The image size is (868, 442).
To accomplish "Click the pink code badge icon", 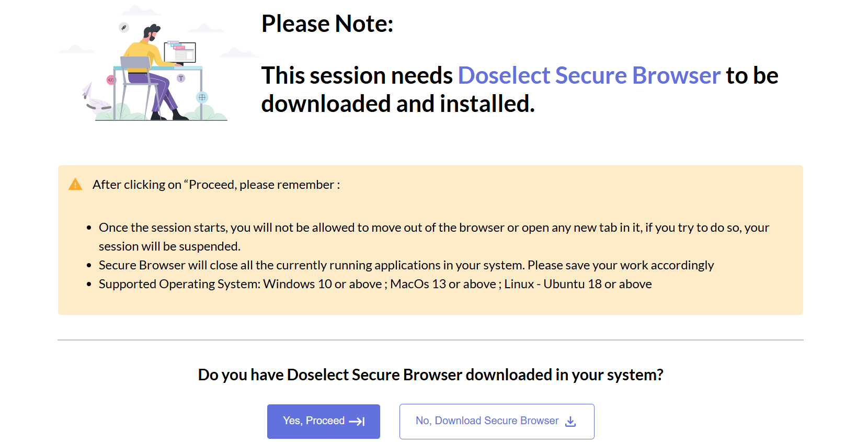I will point(111,80).
